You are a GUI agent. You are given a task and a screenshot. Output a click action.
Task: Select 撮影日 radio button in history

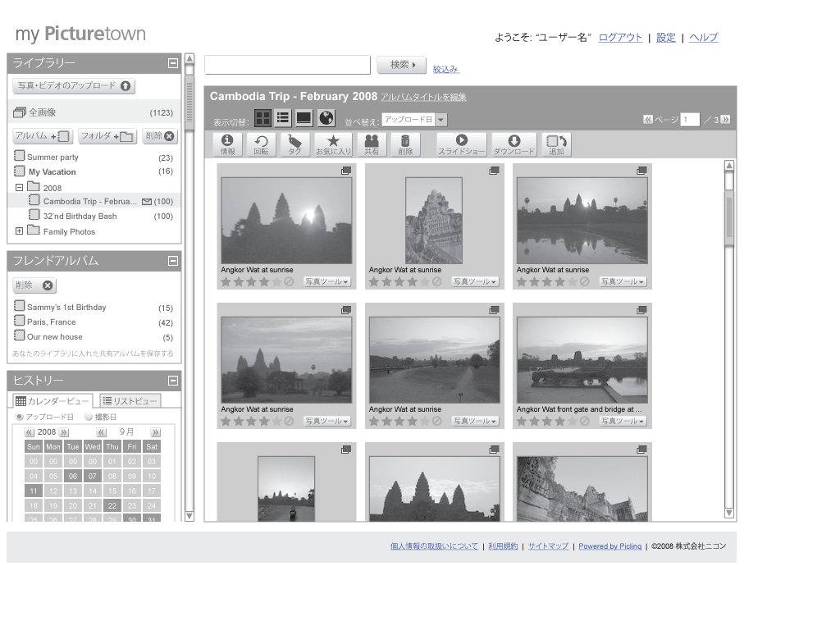[89, 417]
